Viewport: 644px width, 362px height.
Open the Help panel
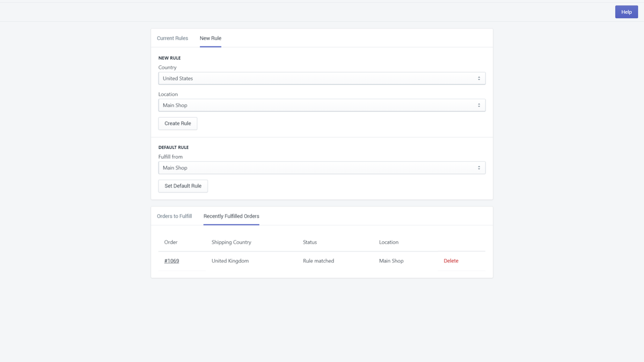(x=626, y=12)
